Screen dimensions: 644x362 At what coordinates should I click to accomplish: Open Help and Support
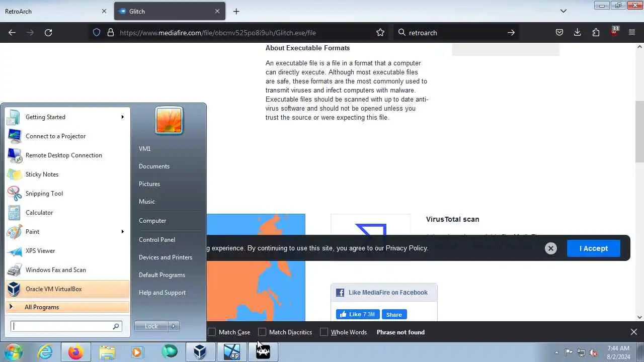pos(162,293)
